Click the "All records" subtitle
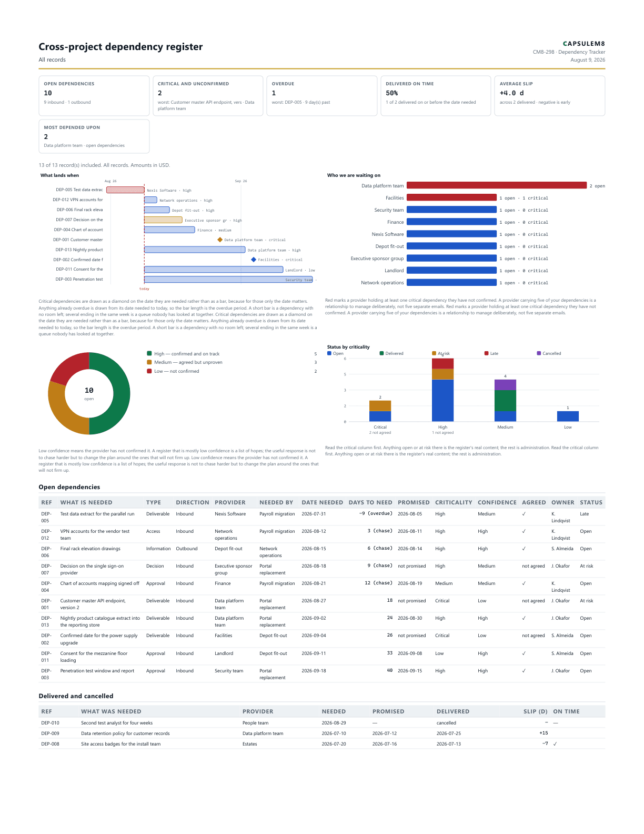Image resolution: width=644 pixels, height=834 pixels. click(52, 59)
